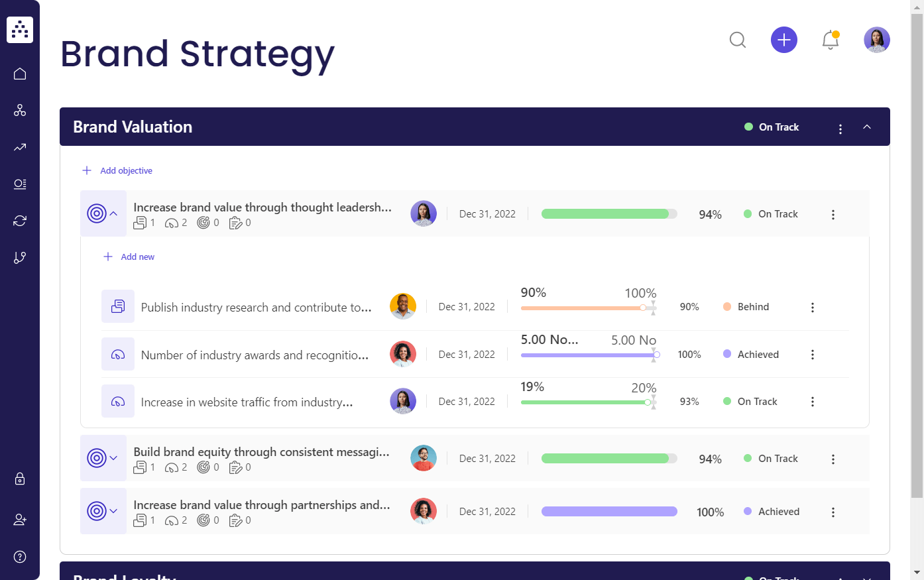Open the Brand Valuation three-dot menu
This screenshot has width=924, height=580.
point(840,129)
